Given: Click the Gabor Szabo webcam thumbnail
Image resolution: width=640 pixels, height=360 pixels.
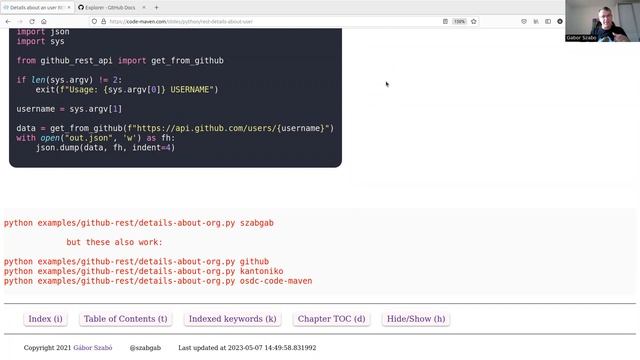Looking at the screenshot, I should pos(602,21).
